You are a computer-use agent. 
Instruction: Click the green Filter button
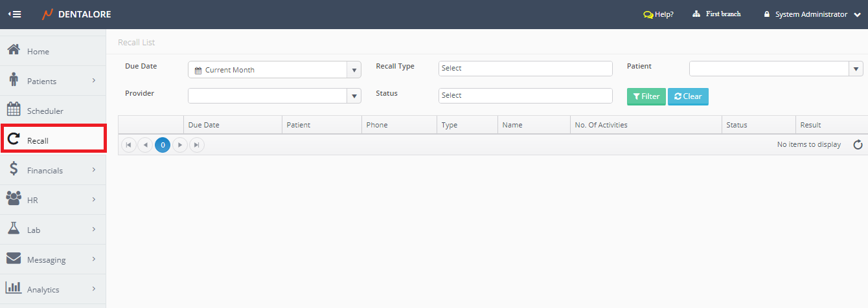646,96
